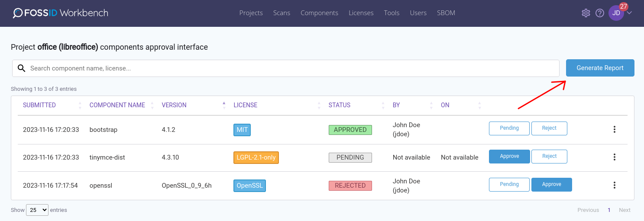Reject the tinymce-dist component
644x221 pixels.
coord(549,157)
